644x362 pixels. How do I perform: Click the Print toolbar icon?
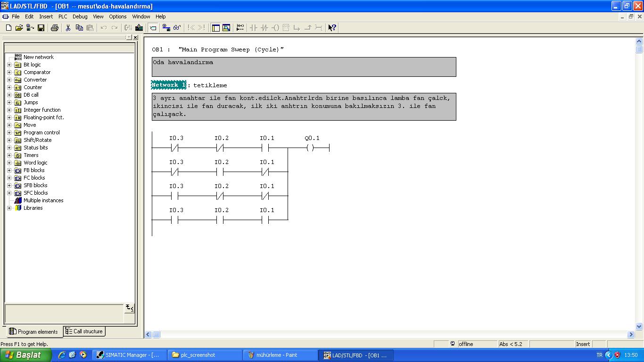click(54, 28)
